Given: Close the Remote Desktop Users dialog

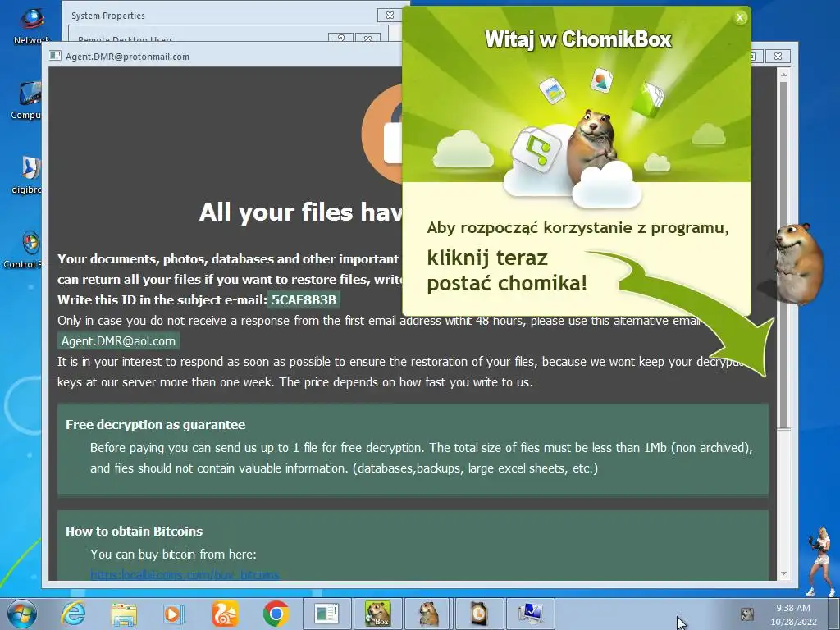Looking at the screenshot, I should point(367,39).
